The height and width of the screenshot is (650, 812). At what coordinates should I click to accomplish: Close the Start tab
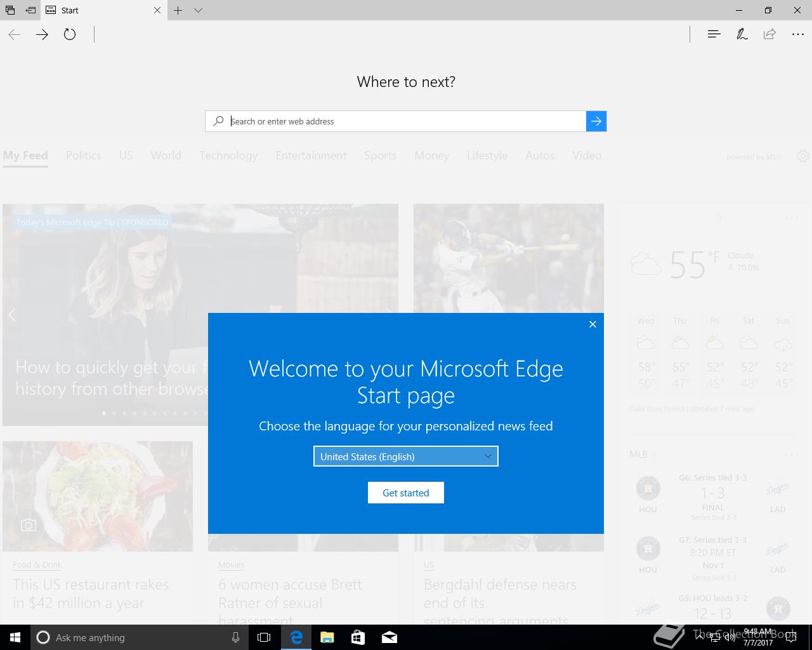tap(157, 10)
